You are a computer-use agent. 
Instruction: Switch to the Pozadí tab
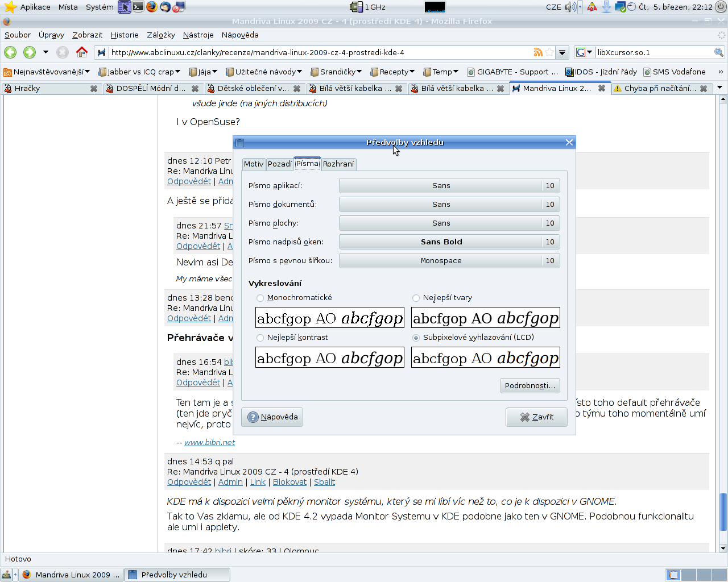(280, 164)
